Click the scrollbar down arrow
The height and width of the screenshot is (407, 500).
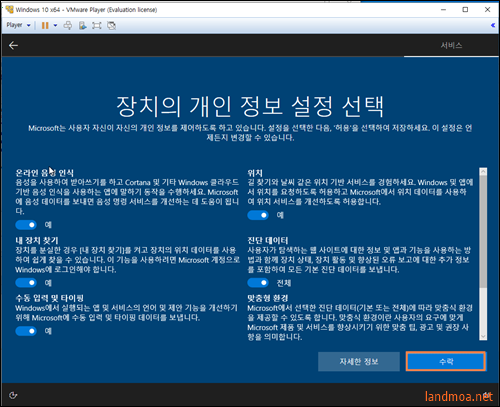(x=483, y=336)
